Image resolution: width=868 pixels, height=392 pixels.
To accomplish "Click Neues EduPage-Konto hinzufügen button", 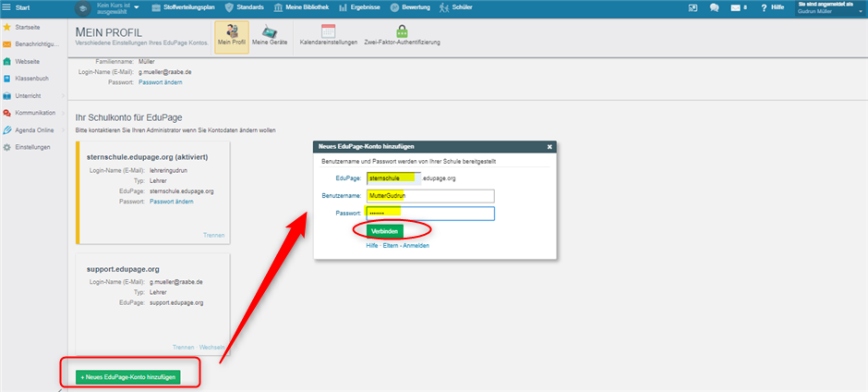I will (127, 377).
